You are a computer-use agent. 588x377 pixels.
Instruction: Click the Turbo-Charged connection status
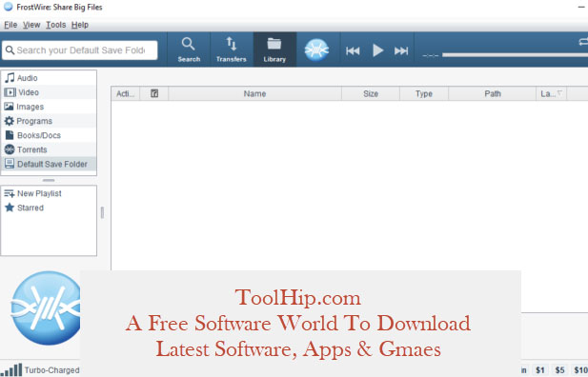(x=40, y=370)
